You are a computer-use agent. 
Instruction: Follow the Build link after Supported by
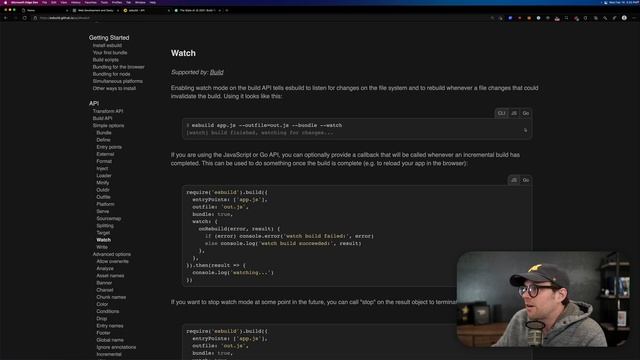point(216,72)
